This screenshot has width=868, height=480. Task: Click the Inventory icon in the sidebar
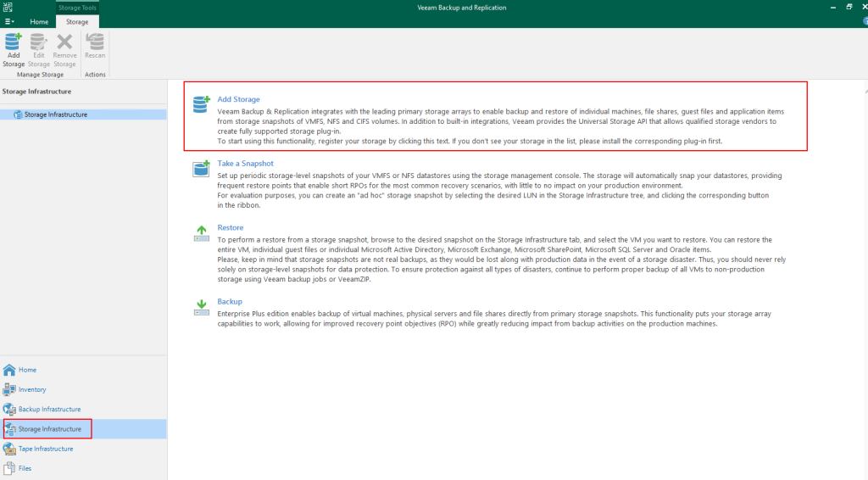point(9,390)
